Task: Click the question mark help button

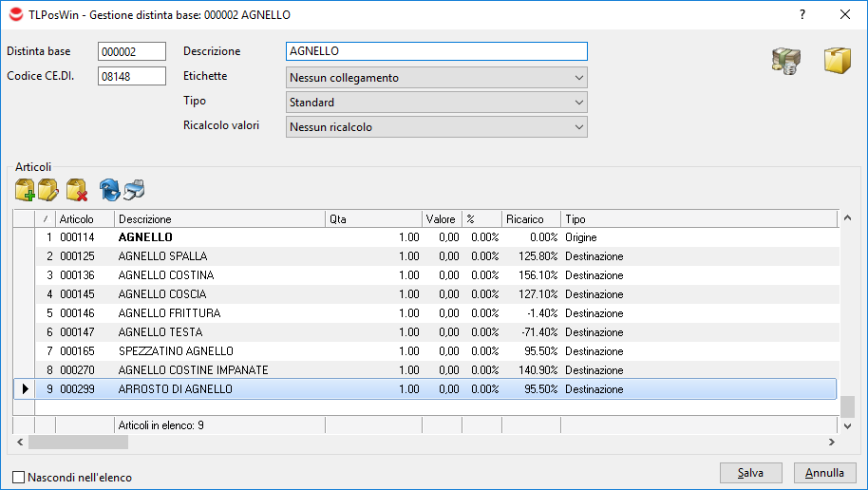Action: pyautogui.click(x=802, y=14)
